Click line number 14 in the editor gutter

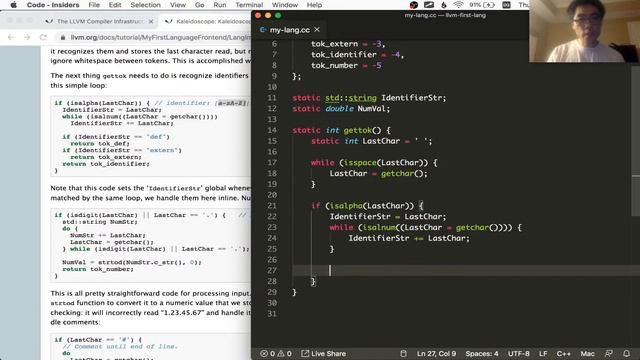pyautogui.click(x=272, y=130)
